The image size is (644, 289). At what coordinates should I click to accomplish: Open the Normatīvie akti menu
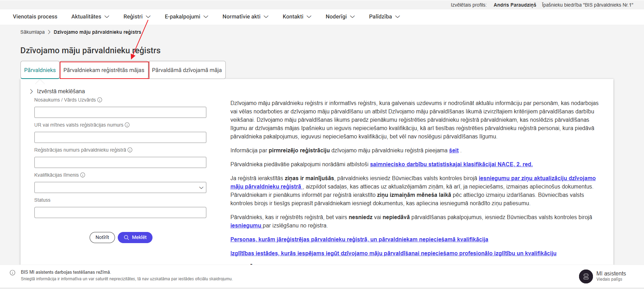245,17
